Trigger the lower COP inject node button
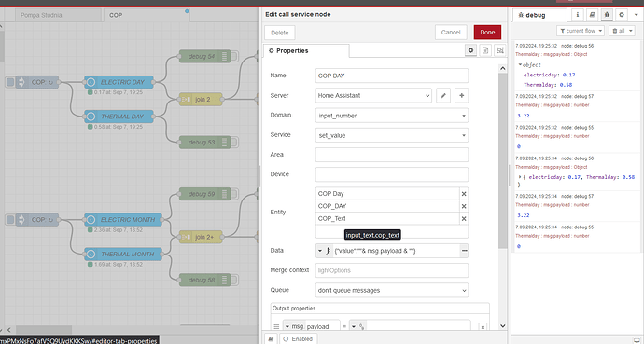 point(10,220)
